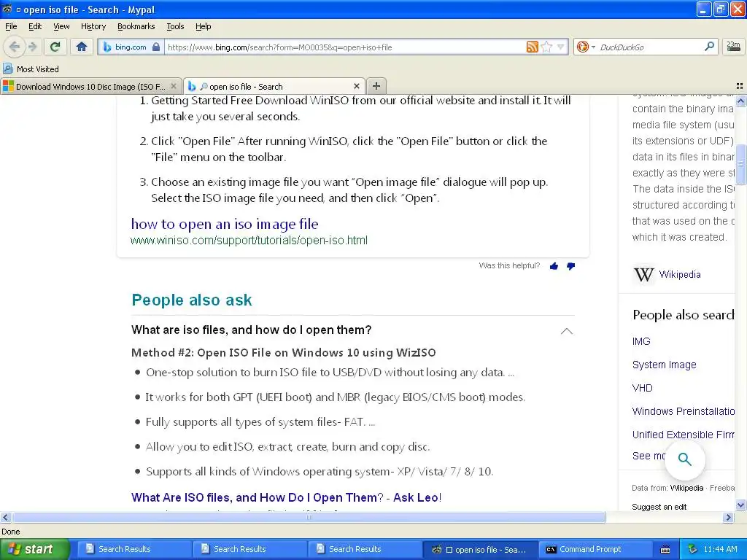Open the Windows Preinstallation related link
747x560 pixels.
click(x=683, y=411)
